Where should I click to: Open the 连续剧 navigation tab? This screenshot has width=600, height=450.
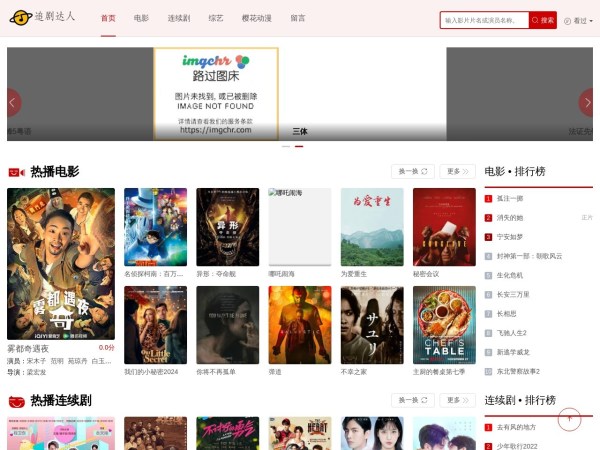(x=178, y=19)
